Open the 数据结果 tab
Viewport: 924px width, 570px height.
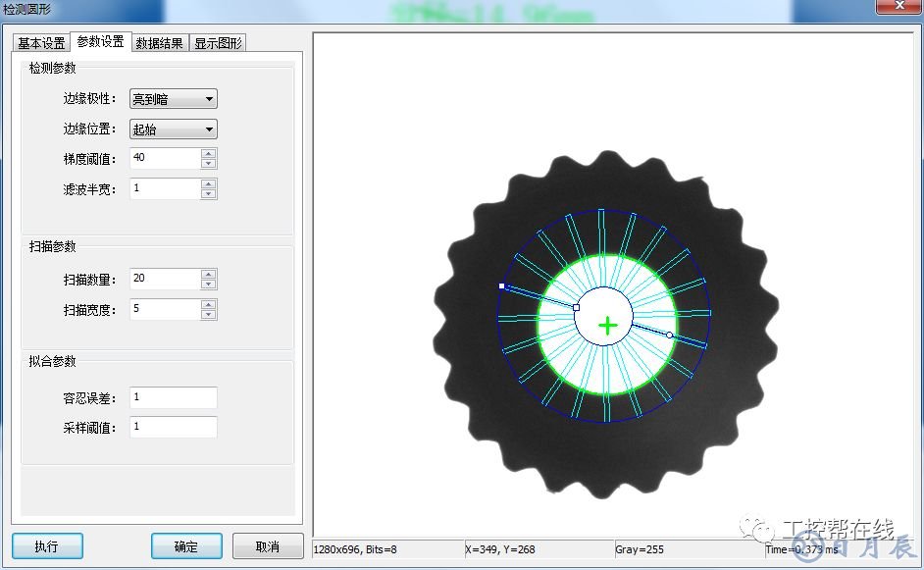click(x=159, y=43)
